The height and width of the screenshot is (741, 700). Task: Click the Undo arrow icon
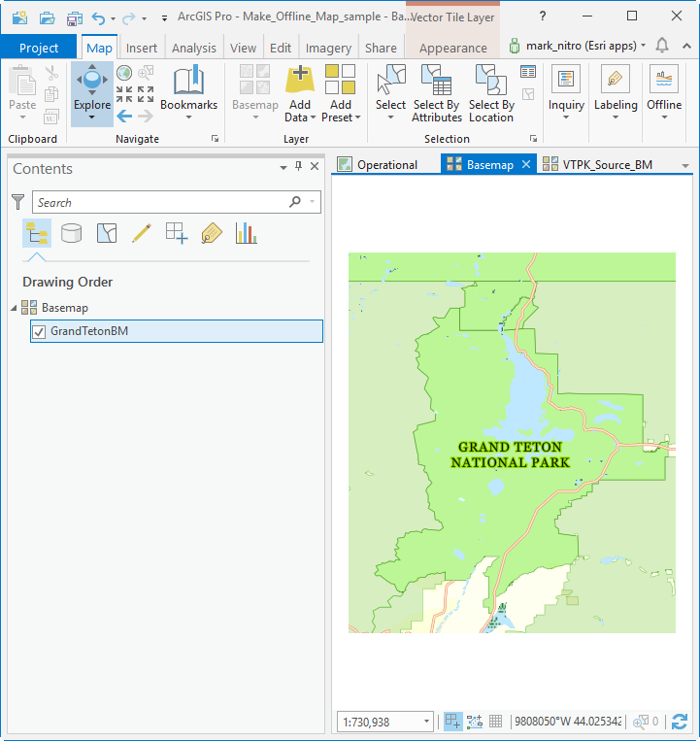pos(98,18)
